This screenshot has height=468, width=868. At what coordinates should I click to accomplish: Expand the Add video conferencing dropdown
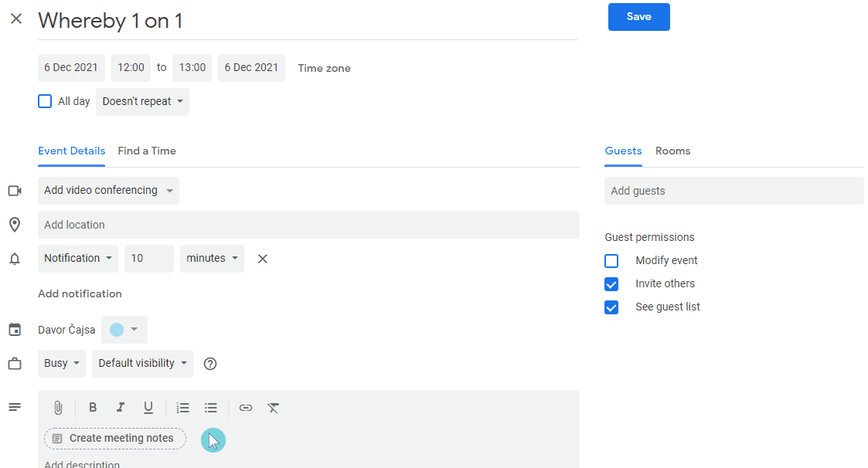click(x=108, y=191)
